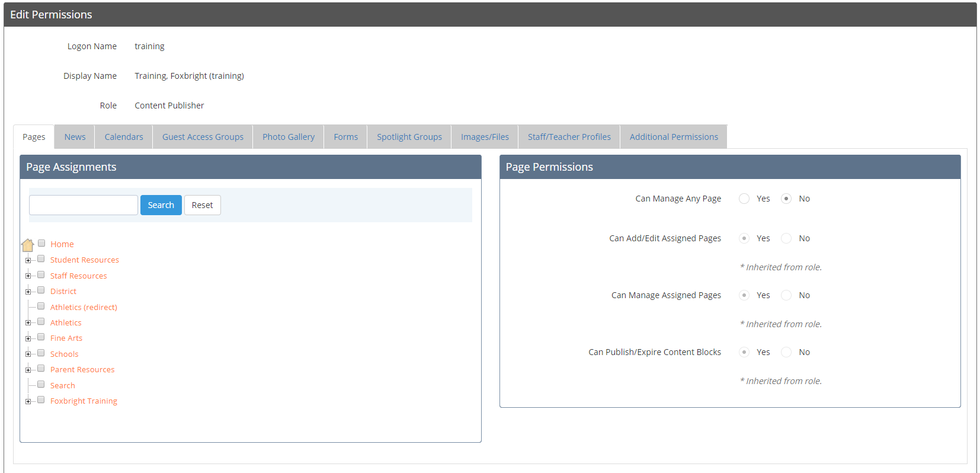The height and width of the screenshot is (473, 980).
Task: Open the Parent Resources page link
Action: point(82,369)
